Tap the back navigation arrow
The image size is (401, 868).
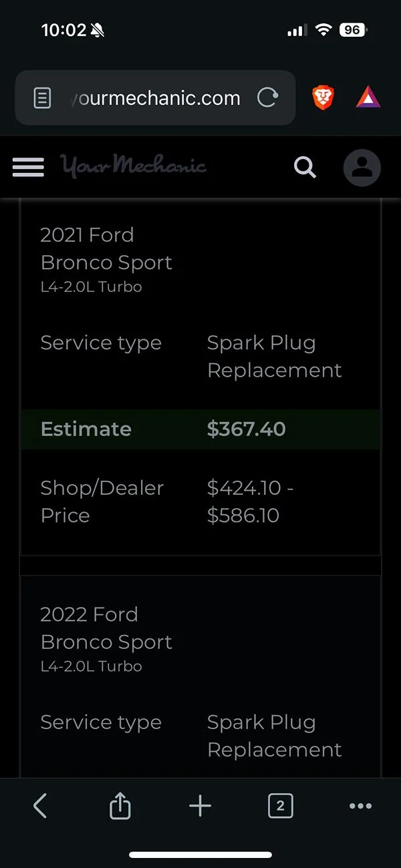[39, 806]
